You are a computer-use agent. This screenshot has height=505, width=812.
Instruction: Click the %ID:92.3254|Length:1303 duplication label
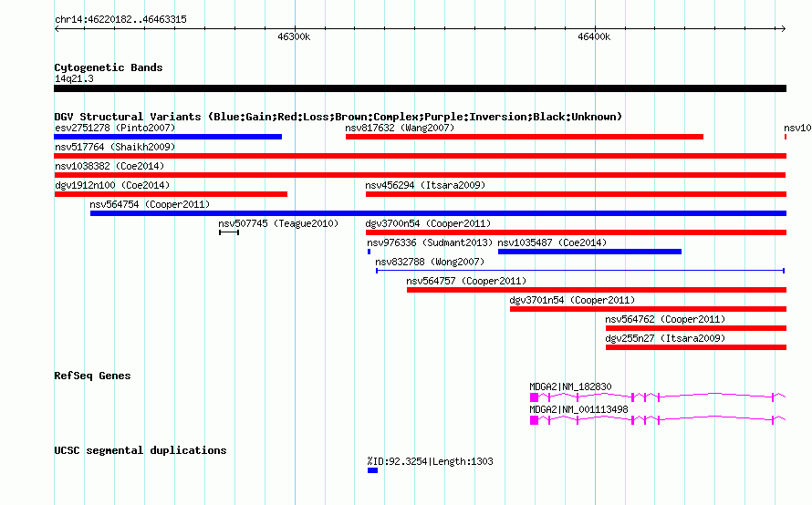pyautogui.click(x=430, y=461)
